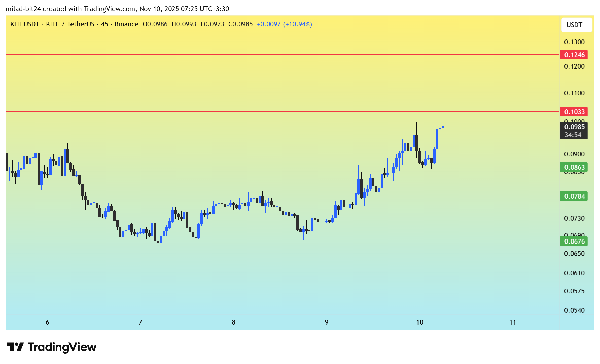Click the red 0.1246 price label
The image size is (600, 364).
573,55
